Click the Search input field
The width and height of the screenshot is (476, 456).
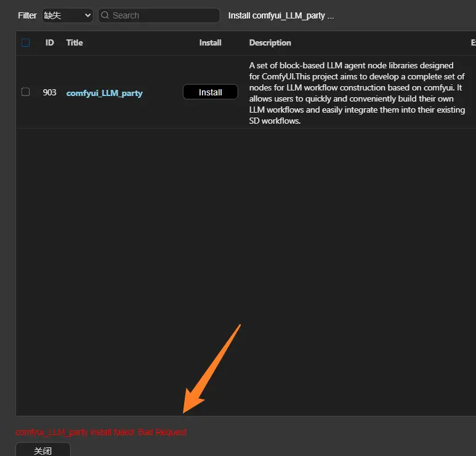coord(163,15)
